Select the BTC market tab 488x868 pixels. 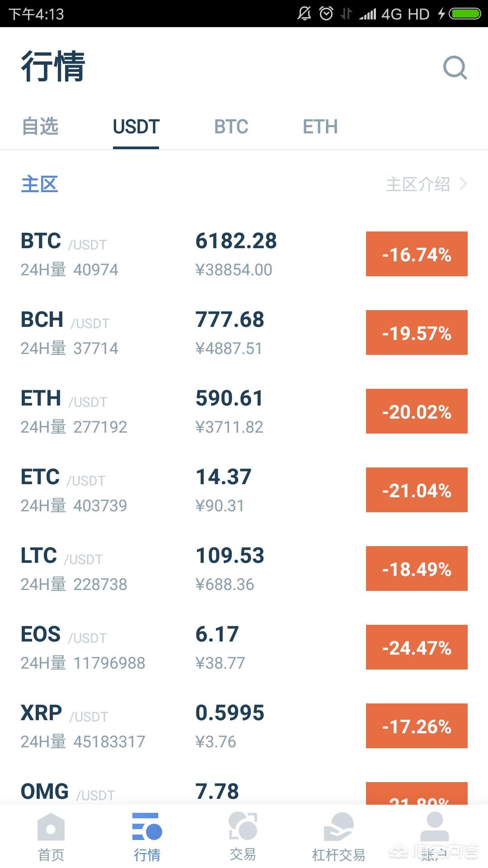click(x=231, y=127)
